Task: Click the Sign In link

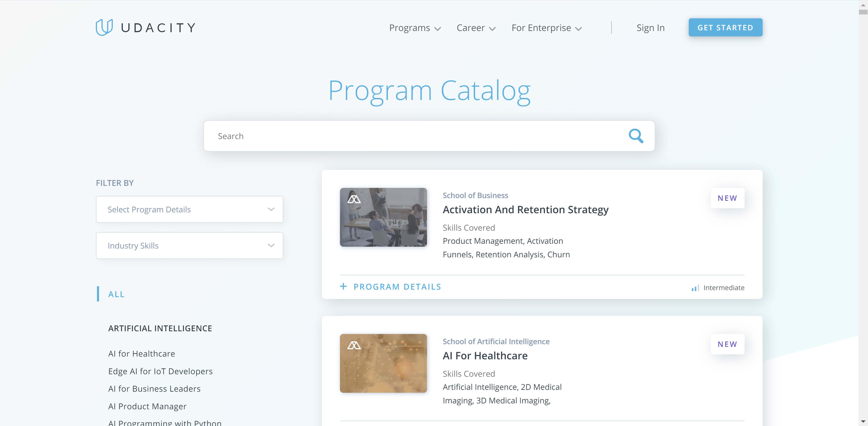Action: tap(651, 28)
